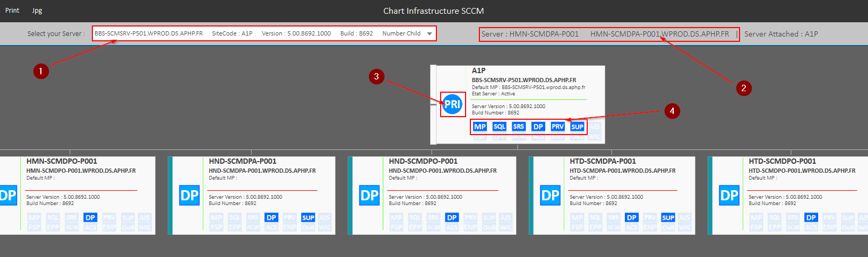Click the HTD-SCMDPO-P001 card title
This screenshot has height=257, width=868.
[783, 161]
